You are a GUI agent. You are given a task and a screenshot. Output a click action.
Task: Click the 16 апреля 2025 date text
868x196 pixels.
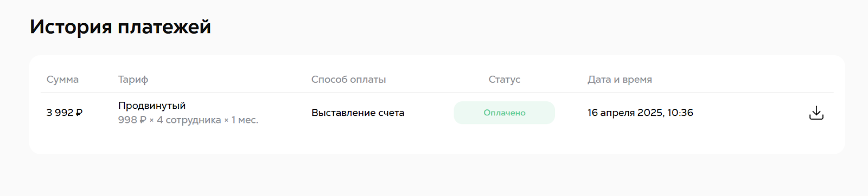click(x=626, y=113)
